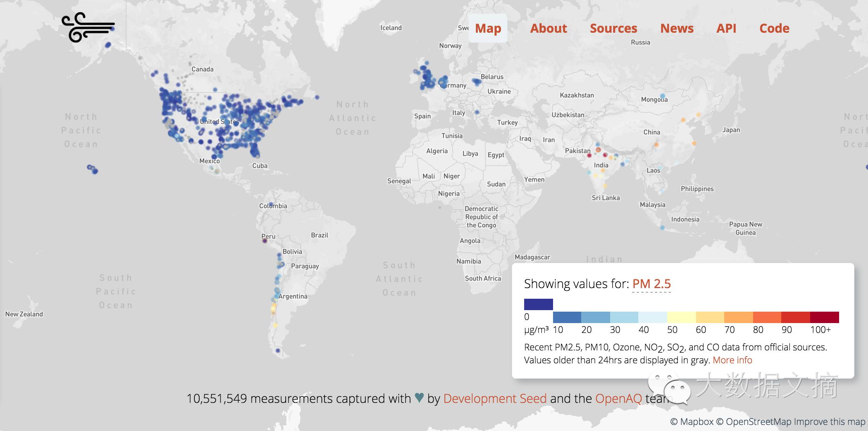Click the dark red 100+ legend swatch
Viewport: 868px width, 431px height.
tap(824, 317)
